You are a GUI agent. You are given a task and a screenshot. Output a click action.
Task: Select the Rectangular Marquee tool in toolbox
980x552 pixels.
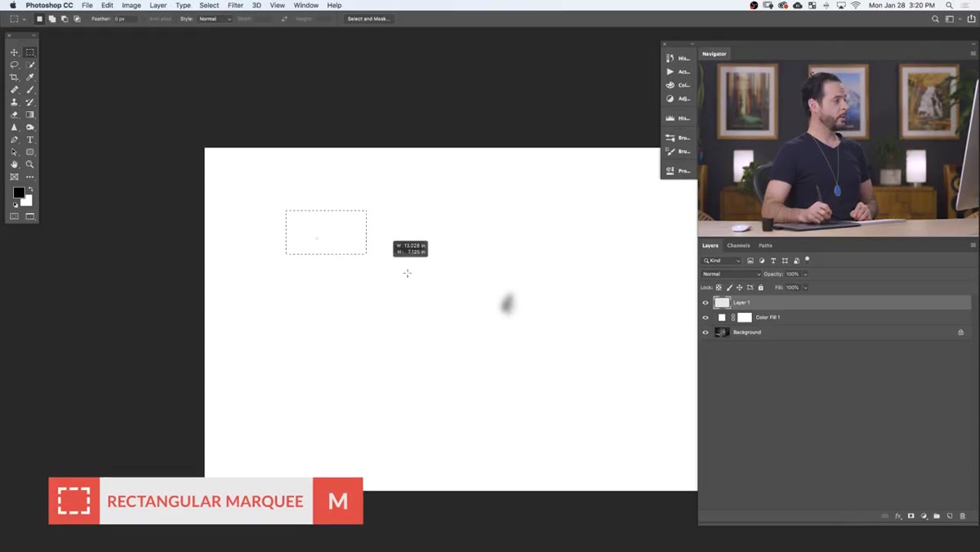(x=30, y=52)
